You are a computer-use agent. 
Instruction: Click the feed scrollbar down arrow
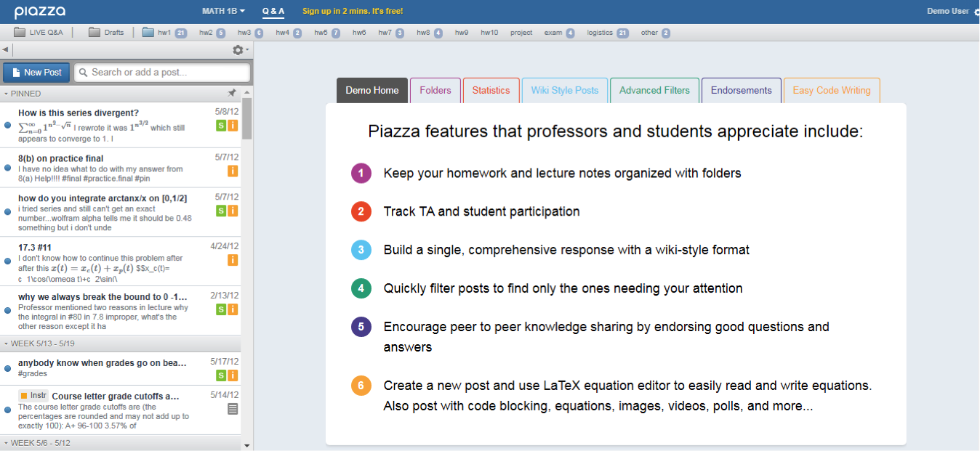click(x=246, y=445)
